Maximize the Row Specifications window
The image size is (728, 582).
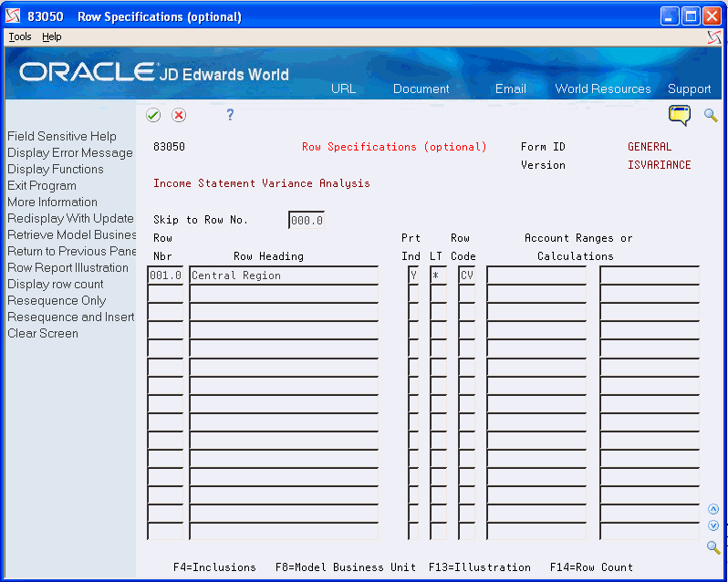click(x=691, y=16)
